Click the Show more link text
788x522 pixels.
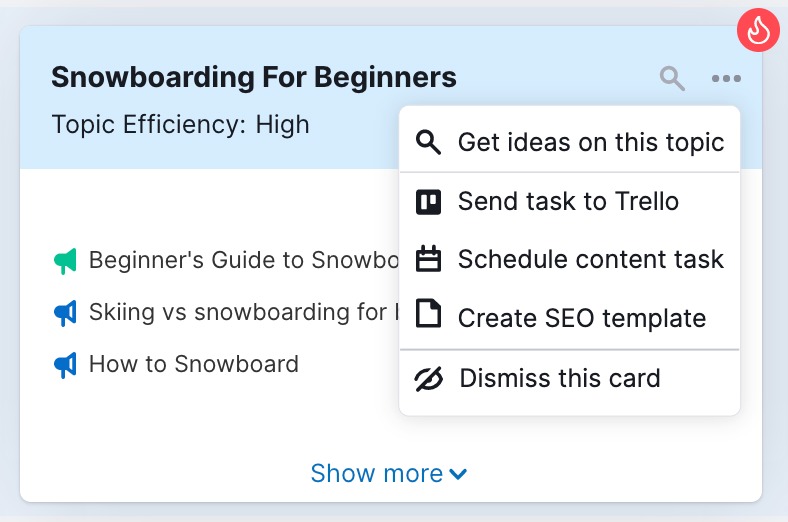point(376,473)
